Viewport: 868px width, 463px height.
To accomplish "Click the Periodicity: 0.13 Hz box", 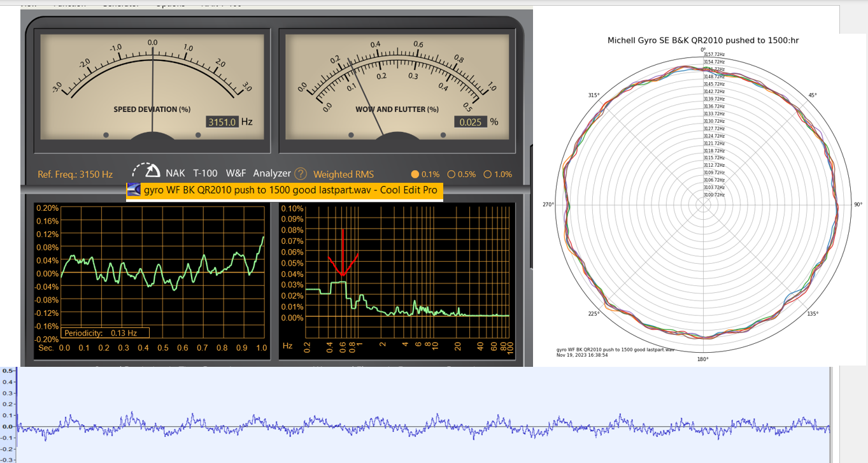I will 105,332.
